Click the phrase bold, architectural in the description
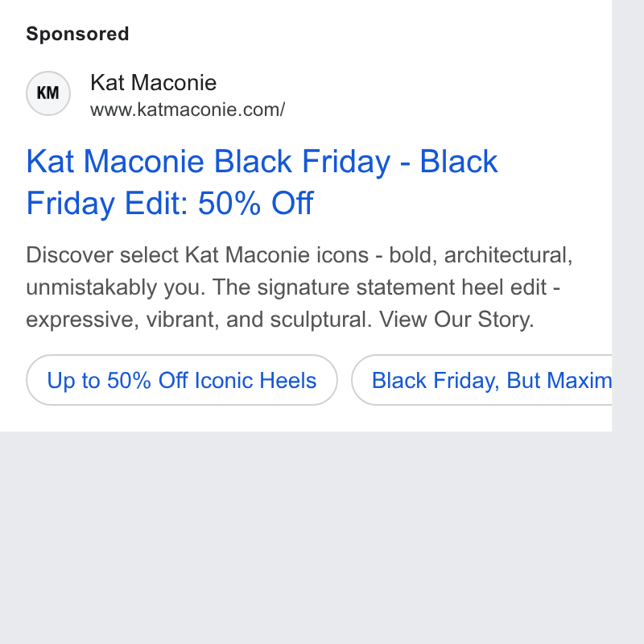 pyautogui.click(x=481, y=255)
